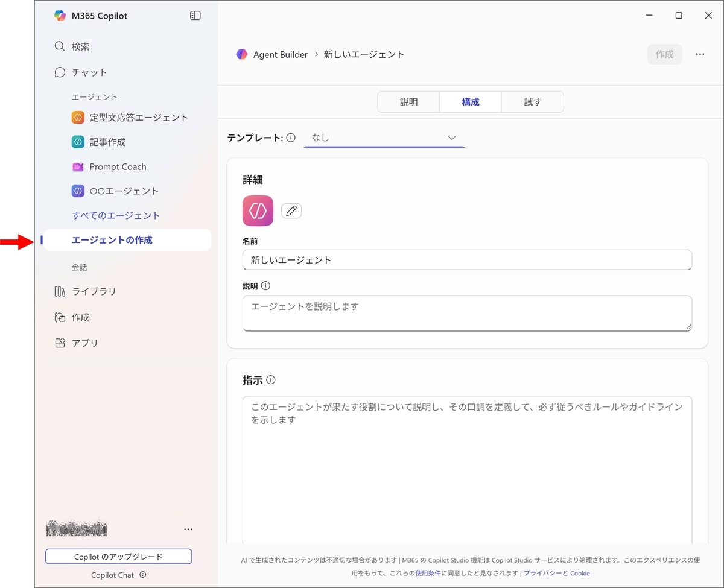
Task: Toggle the sidebar panel collapse icon
Action: pyautogui.click(x=195, y=16)
